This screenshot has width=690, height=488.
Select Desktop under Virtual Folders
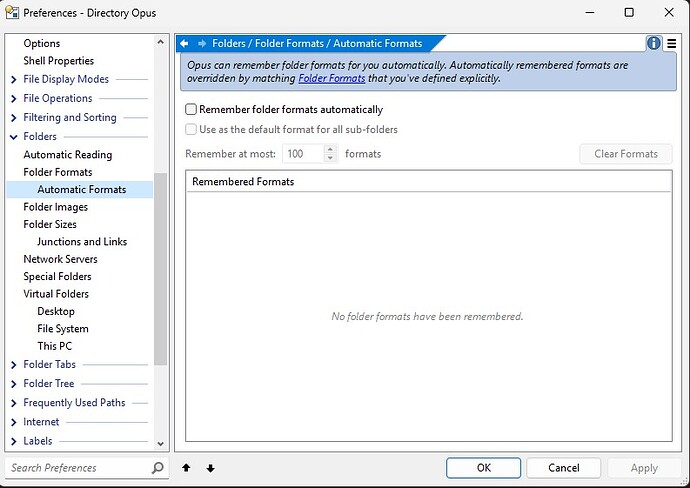(56, 312)
